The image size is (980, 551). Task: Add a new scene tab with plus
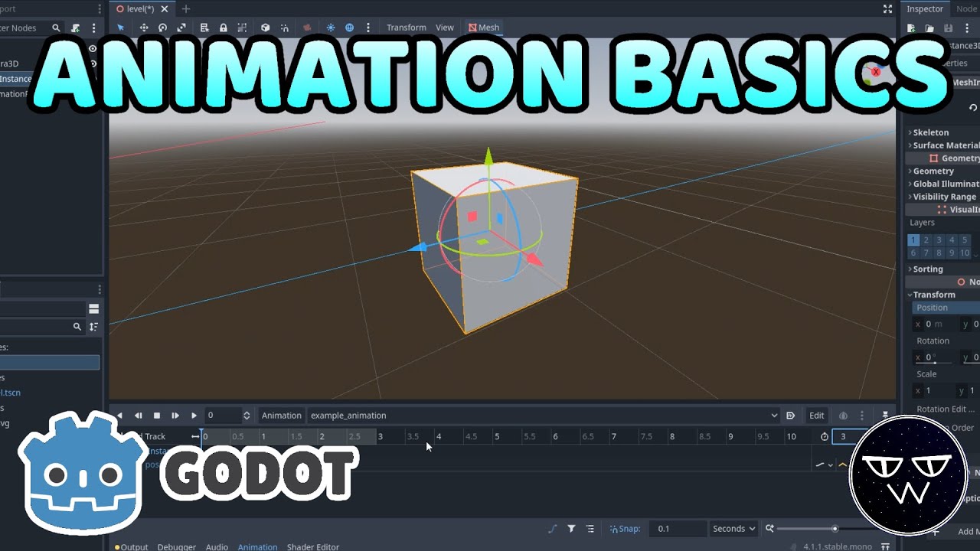click(x=185, y=9)
